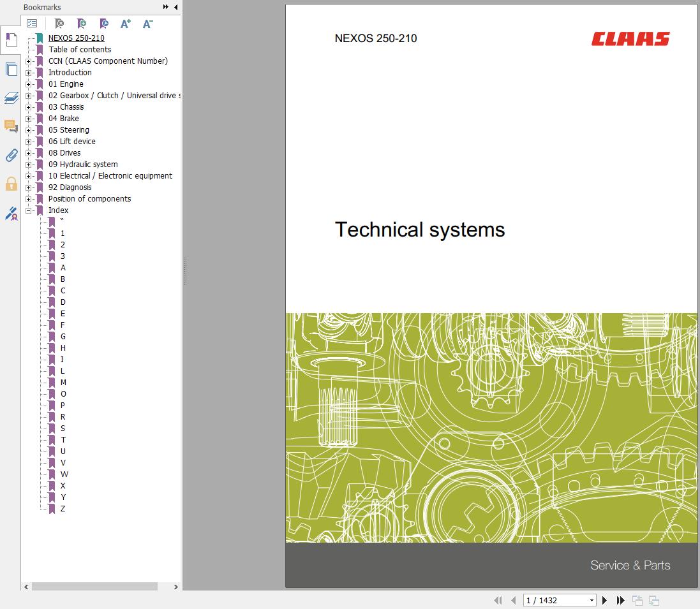Open the Digital Signatures panel
This screenshot has height=609, width=700.
pos(11,214)
